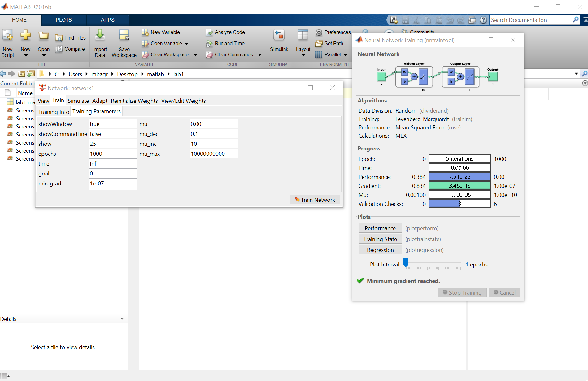Click the mu_max value field
588x381 pixels.
(214, 154)
